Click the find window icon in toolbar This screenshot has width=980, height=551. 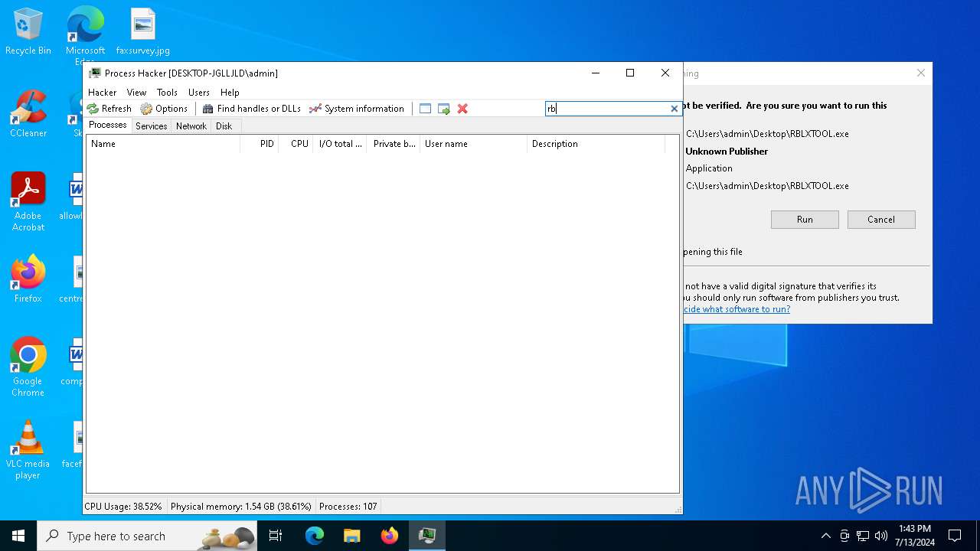coord(425,109)
